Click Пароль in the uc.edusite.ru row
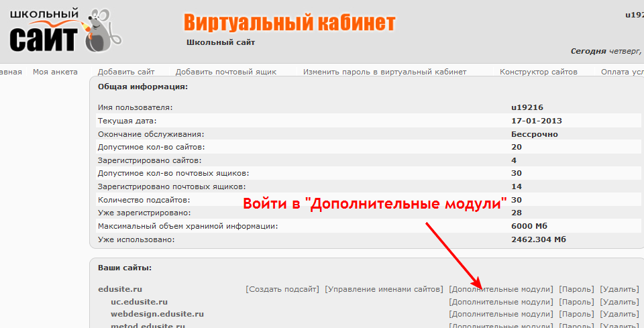The height and width of the screenshot is (328, 644). coord(577,302)
